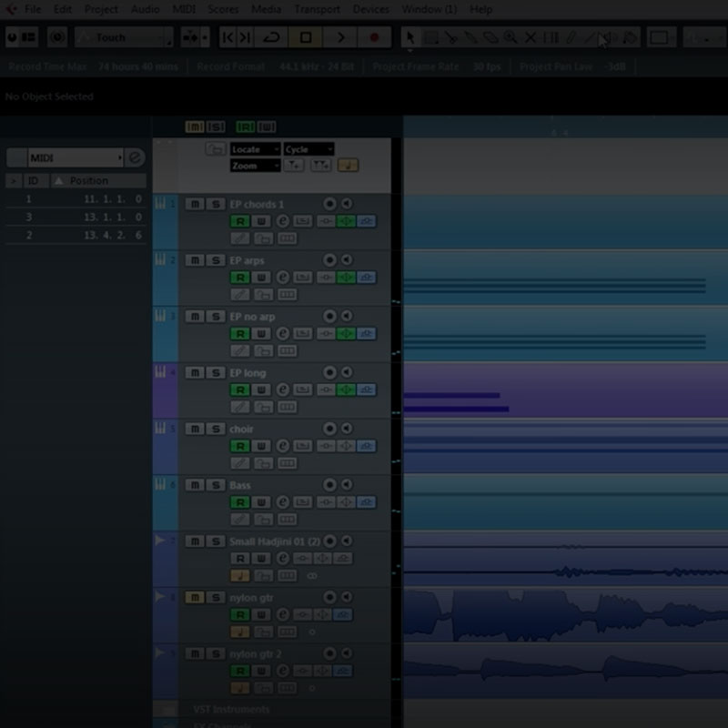Image resolution: width=728 pixels, height=728 pixels.
Task: Toggle Monitor speaker on Small Hadjini track
Action: (x=347, y=541)
